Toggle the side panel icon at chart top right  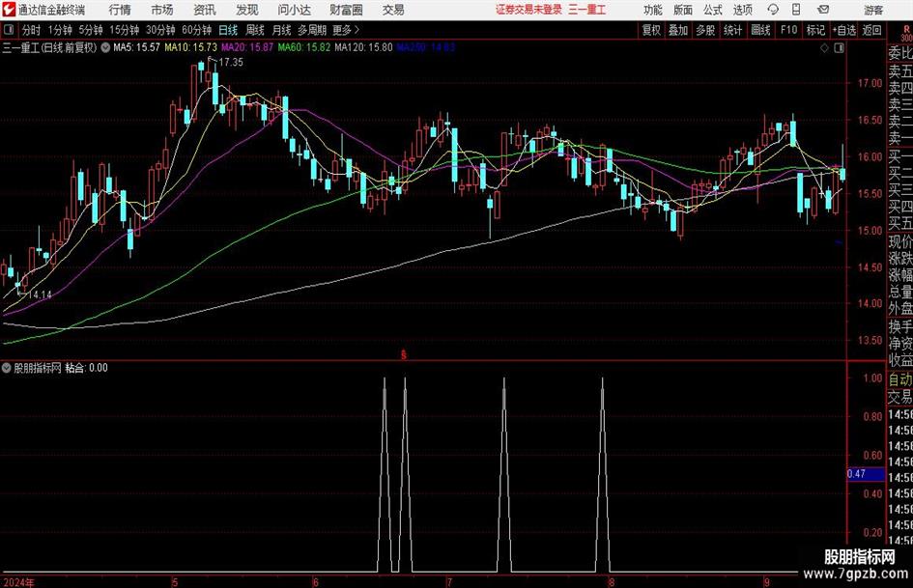coord(839,48)
